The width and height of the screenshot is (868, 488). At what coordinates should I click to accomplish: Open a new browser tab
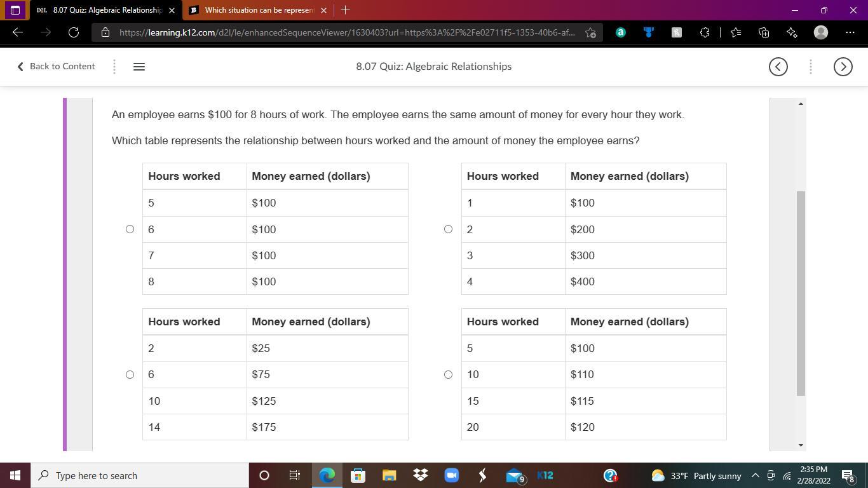[x=345, y=10]
